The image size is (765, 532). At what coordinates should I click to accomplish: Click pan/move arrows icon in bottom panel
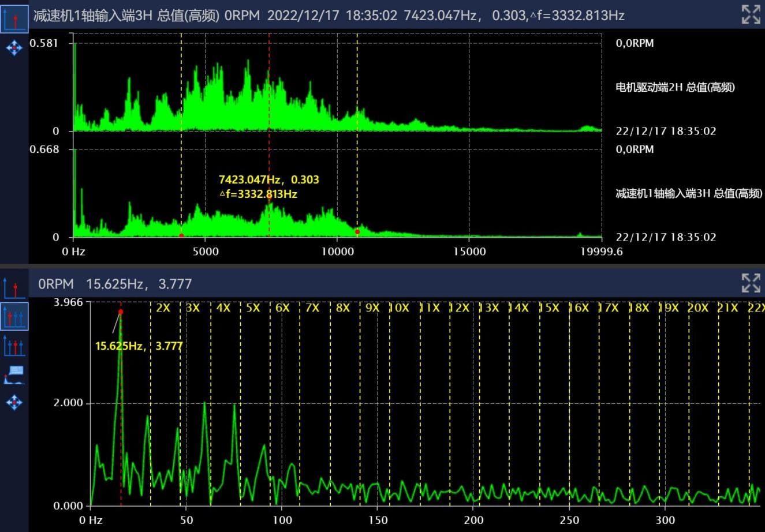click(x=14, y=402)
